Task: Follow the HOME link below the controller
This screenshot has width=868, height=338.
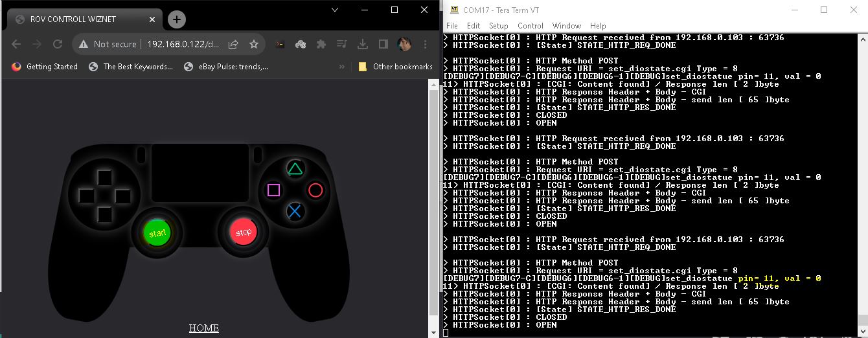Action: 203,328
